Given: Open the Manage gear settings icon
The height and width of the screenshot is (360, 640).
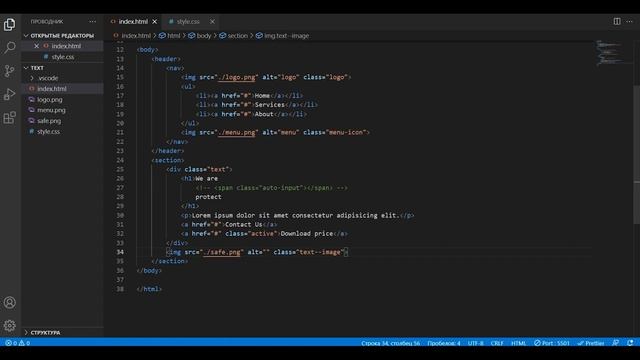Looking at the screenshot, I should (x=9, y=325).
